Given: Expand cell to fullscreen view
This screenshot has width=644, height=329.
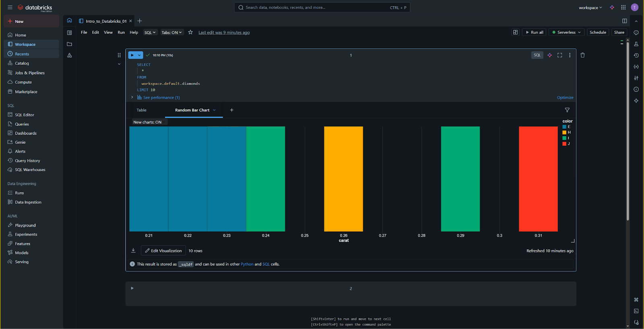Looking at the screenshot, I should [x=559, y=55].
